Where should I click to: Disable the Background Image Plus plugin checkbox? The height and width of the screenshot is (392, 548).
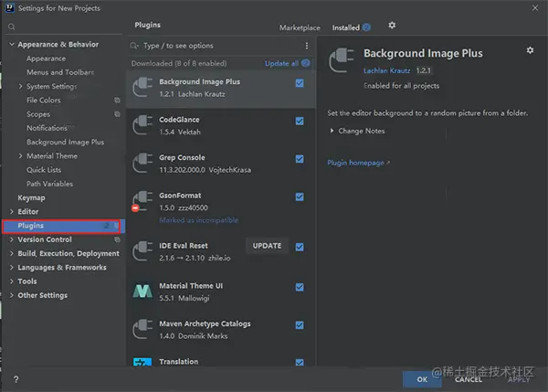[300, 83]
